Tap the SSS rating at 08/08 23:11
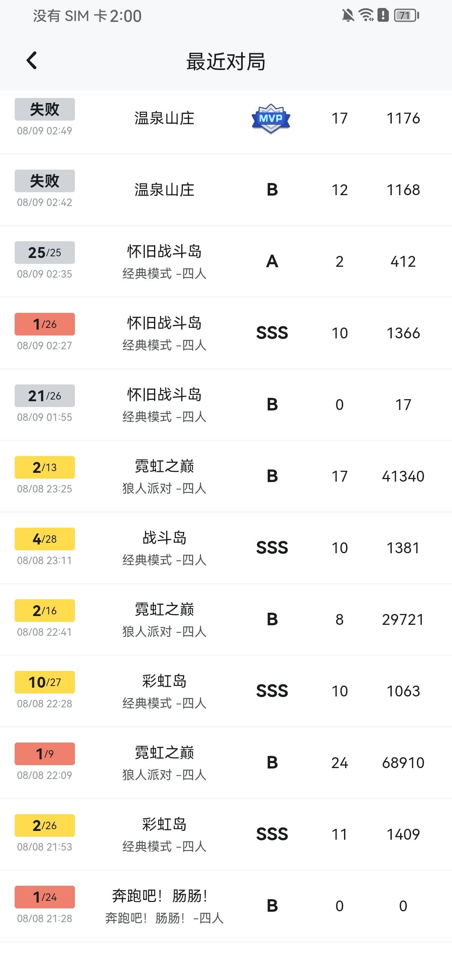This screenshot has height=980, width=452. [x=272, y=548]
